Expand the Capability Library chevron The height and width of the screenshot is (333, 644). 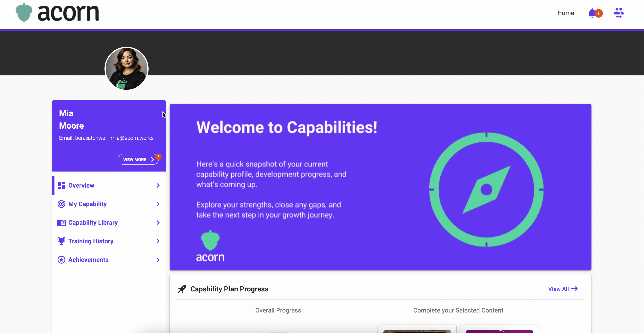pos(158,223)
